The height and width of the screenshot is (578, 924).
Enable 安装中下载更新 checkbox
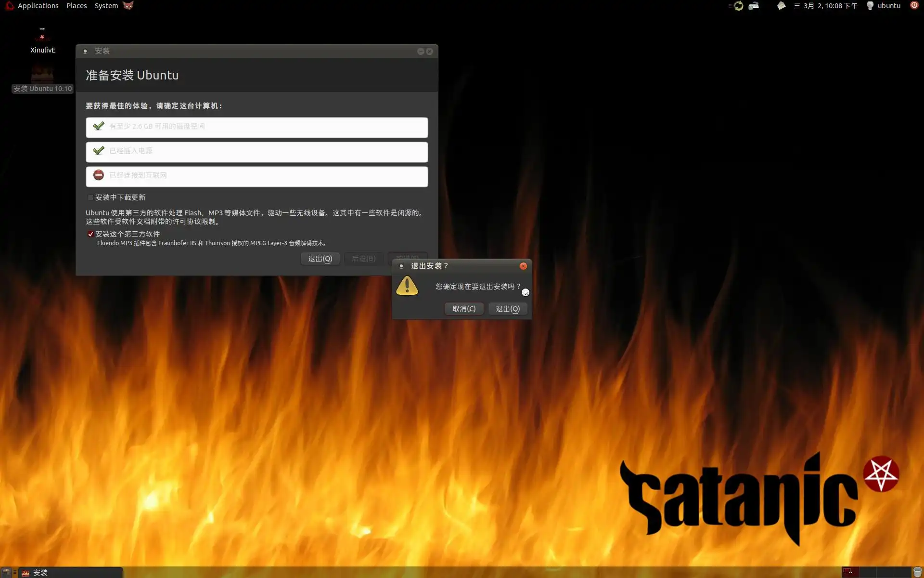pyautogui.click(x=90, y=197)
